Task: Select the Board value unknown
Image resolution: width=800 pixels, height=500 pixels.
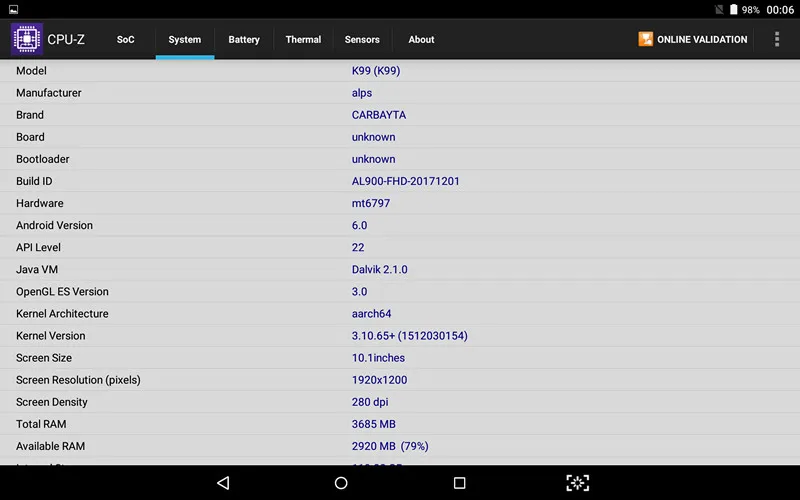Action: [373, 137]
